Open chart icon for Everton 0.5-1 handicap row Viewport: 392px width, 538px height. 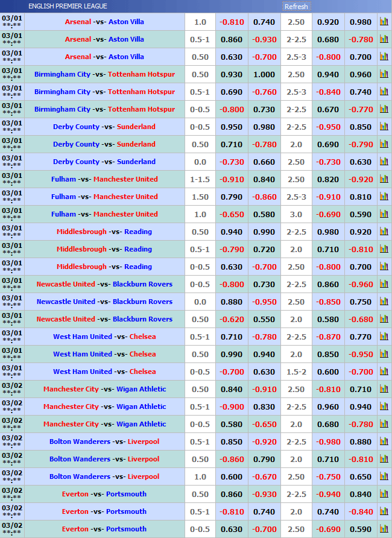[384, 511]
